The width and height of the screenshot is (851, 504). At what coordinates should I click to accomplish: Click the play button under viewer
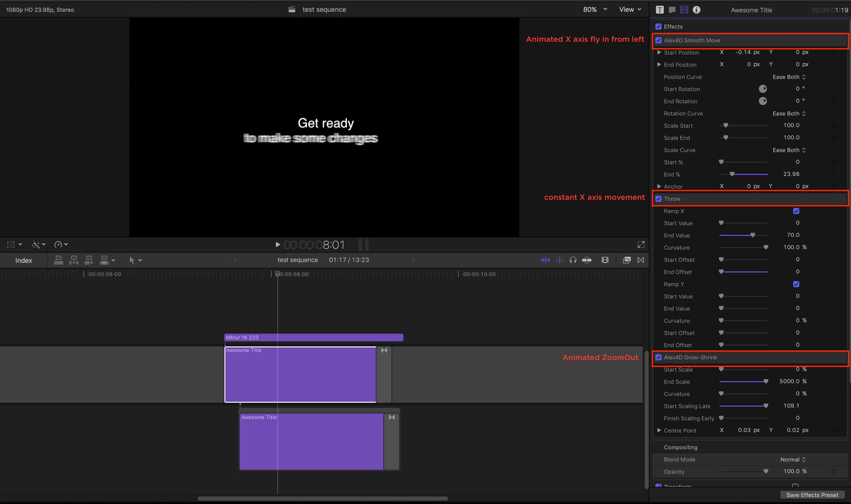(278, 245)
